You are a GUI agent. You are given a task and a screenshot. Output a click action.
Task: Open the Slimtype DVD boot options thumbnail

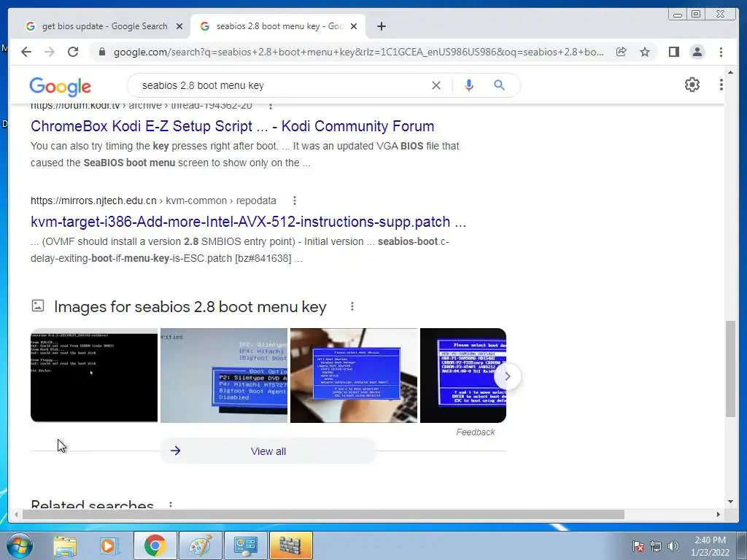click(x=224, y=376)
